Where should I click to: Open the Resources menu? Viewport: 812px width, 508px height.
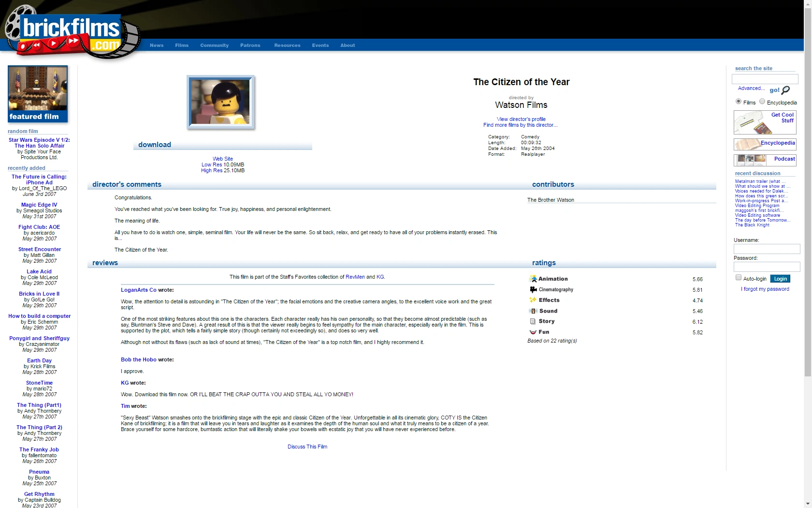point(287,45)
